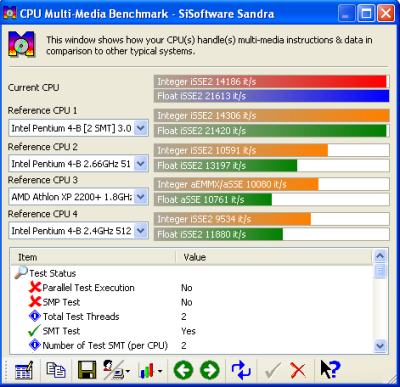Click the floppy disk Save icon

87,370
